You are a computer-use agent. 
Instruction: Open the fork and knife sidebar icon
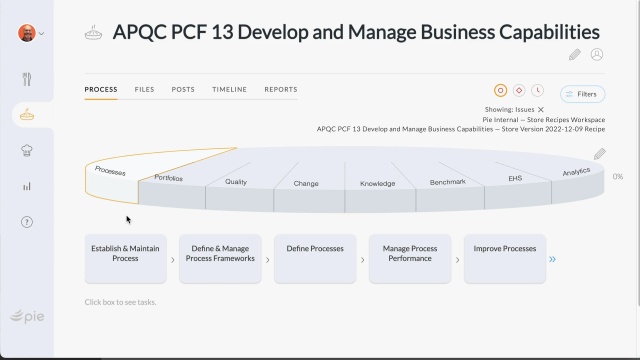pos(27,79)
